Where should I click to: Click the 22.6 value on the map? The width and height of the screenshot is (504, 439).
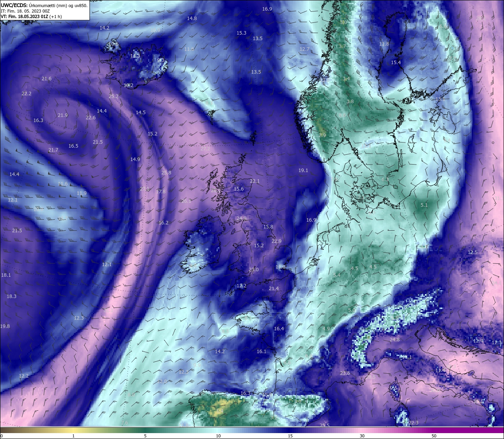click(x=91, y=118)
